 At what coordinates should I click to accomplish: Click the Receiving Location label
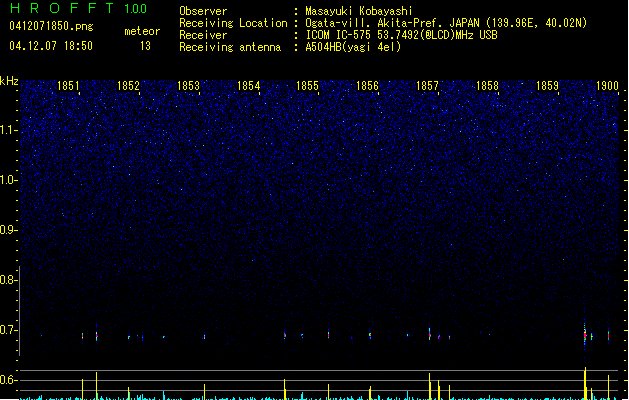233,23
